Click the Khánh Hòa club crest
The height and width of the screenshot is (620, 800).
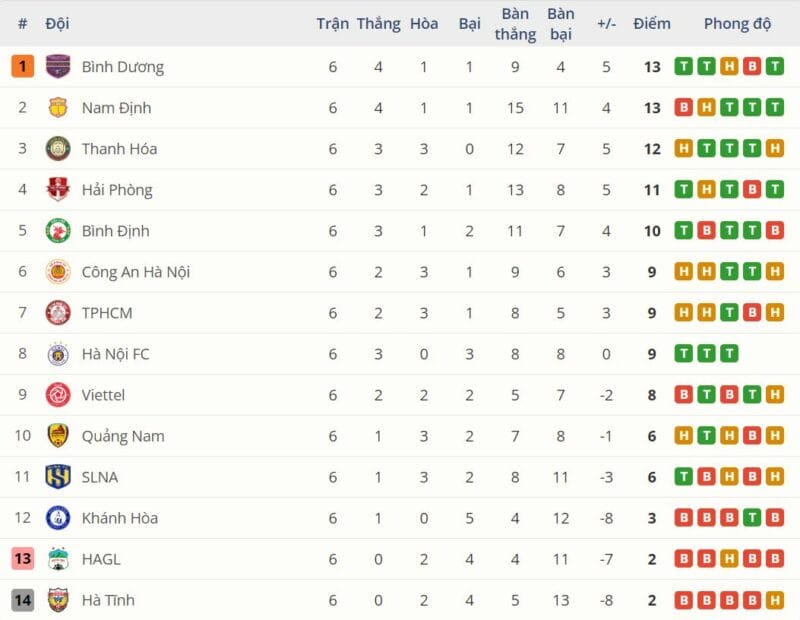coord(58,518)
